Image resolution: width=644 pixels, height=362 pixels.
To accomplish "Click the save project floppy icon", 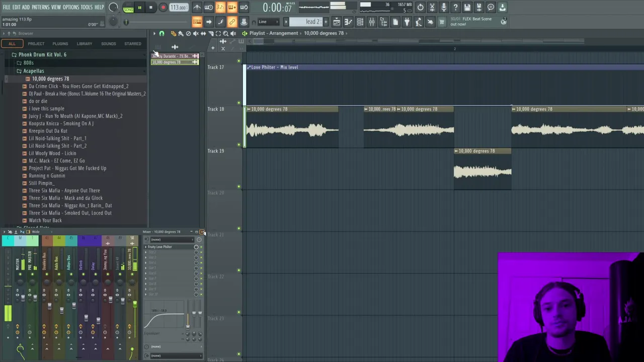I will pos(467,8).
